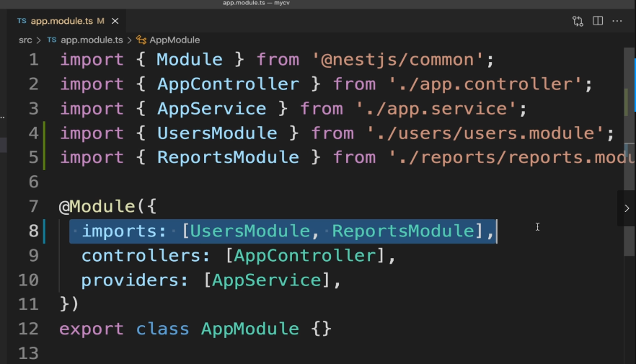Select the app.module.ts editor tab

[x=67, y=21]
